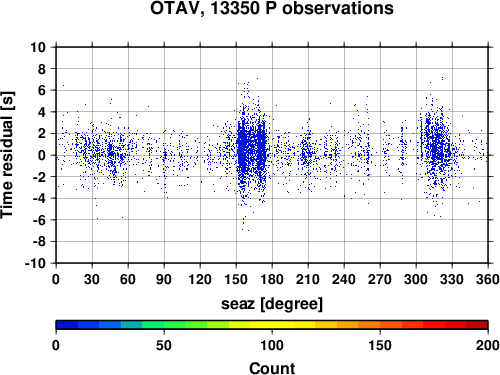Click the colorbar tick label 200
Screen dimensions: 500x375
487,345
